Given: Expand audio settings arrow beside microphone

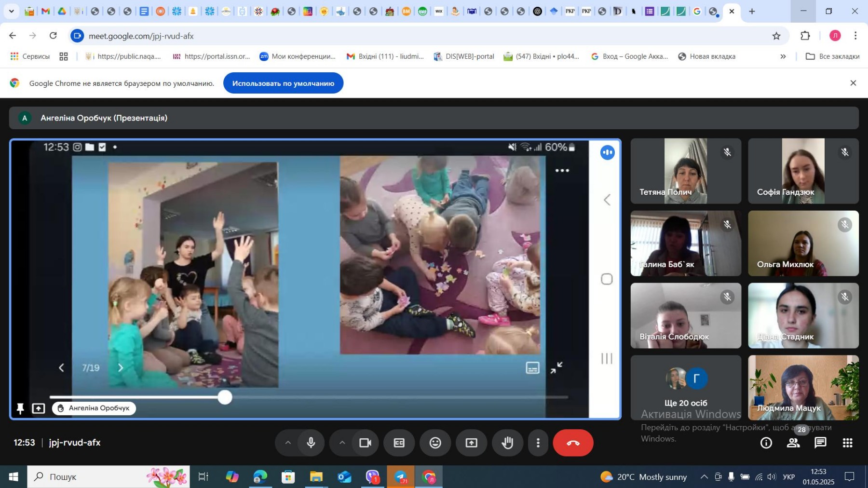Looking at the screenshot, I should click(288, 443).
